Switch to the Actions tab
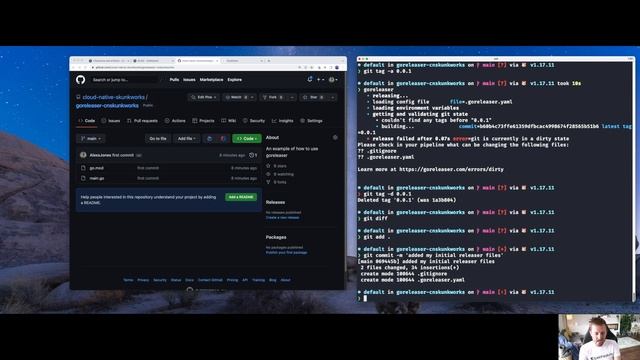Screen dimensions: 640x360 pyautogui.click(x=175, y=121)
